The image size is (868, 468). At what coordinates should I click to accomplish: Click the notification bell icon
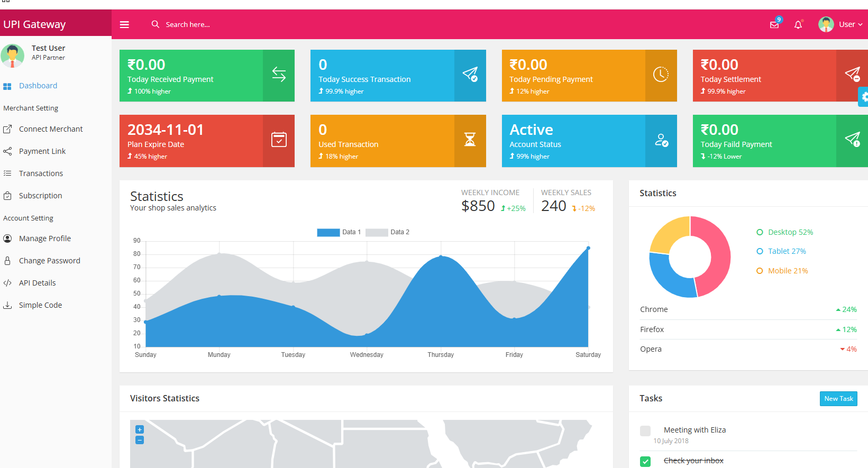(x=798, y=25)
